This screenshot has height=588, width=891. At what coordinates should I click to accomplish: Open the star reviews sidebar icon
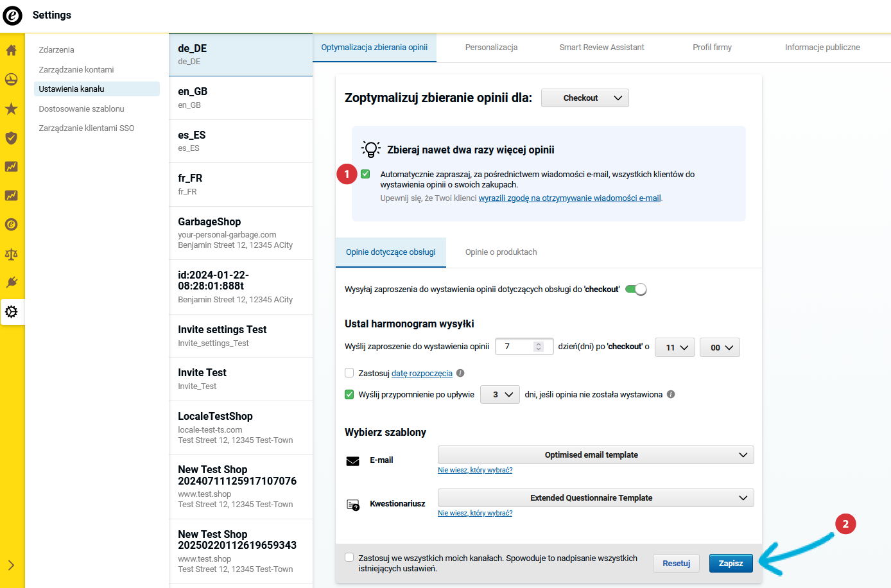point(12,108)
